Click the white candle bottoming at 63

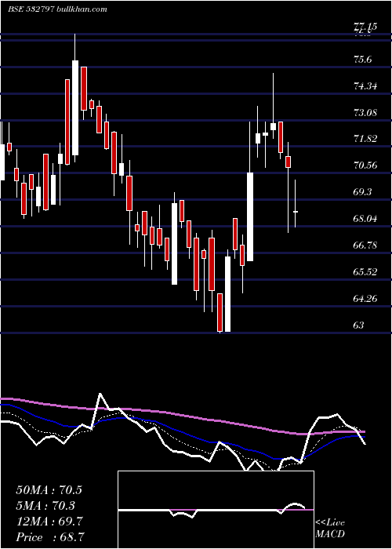point(228,294)
